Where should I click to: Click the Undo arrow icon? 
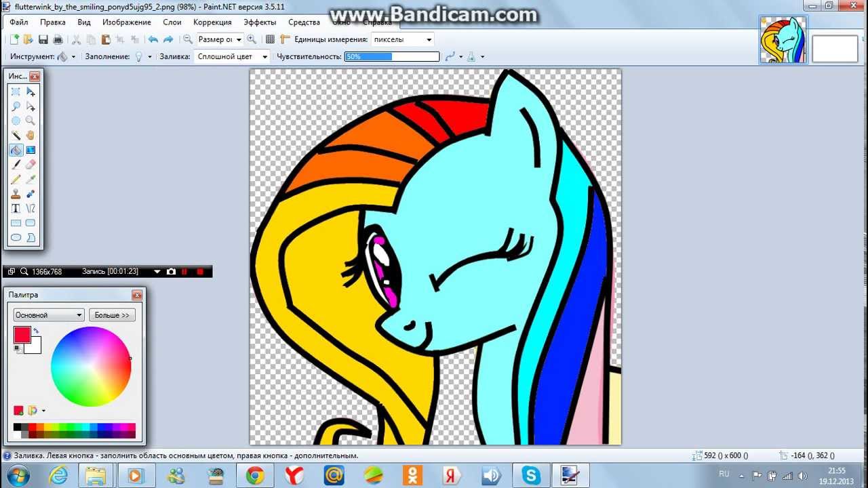(153, 39)
